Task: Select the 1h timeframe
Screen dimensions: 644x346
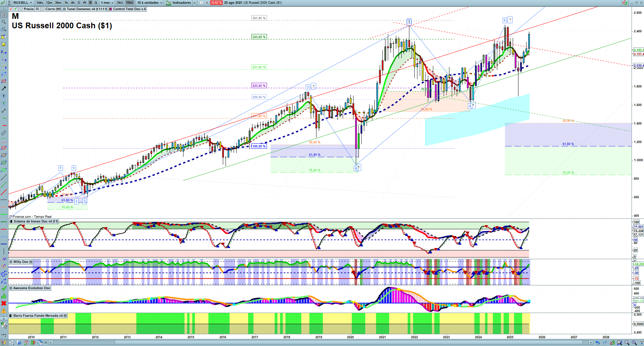Action: 66,3
